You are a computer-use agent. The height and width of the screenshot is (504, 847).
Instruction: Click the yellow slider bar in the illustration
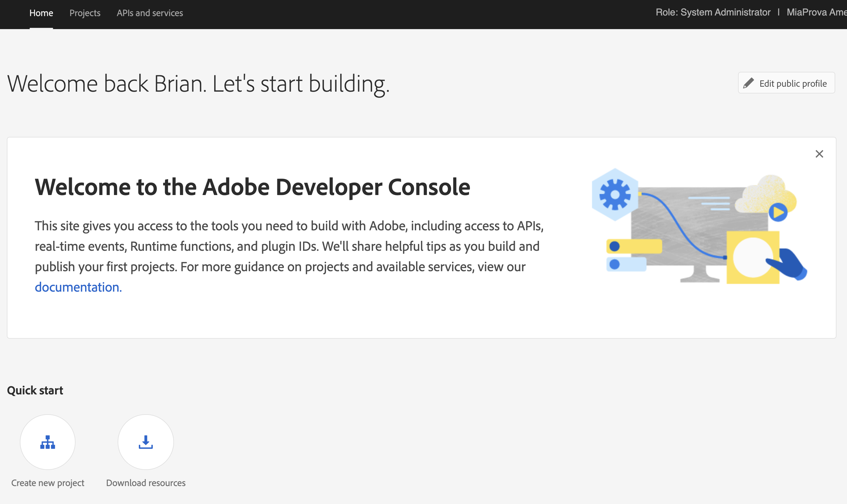coord(634,246)
